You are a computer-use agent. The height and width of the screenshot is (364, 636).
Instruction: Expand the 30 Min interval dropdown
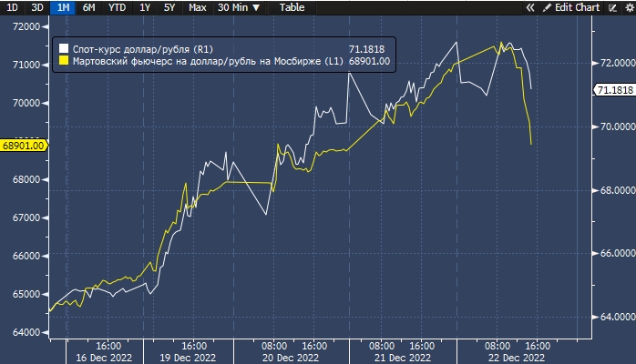tap(237, 7)
